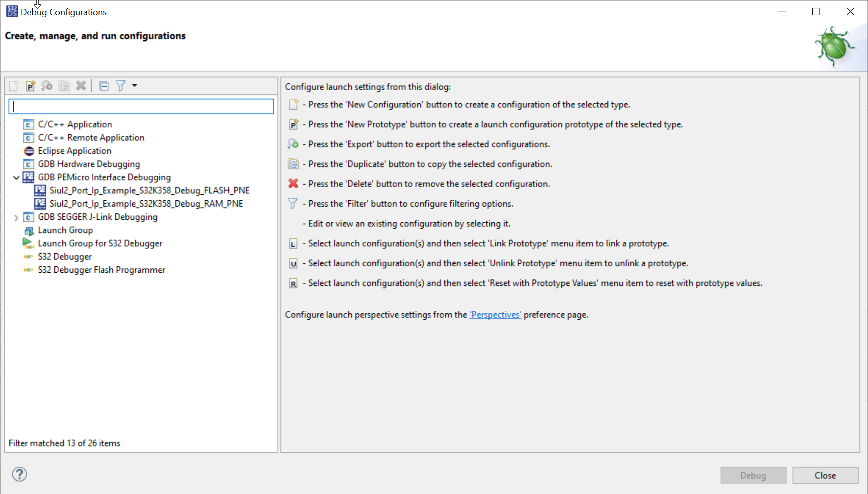Click the New Prototype toolbar icon
This screenshot has height=494, width=868.
[x=30, y=86]
